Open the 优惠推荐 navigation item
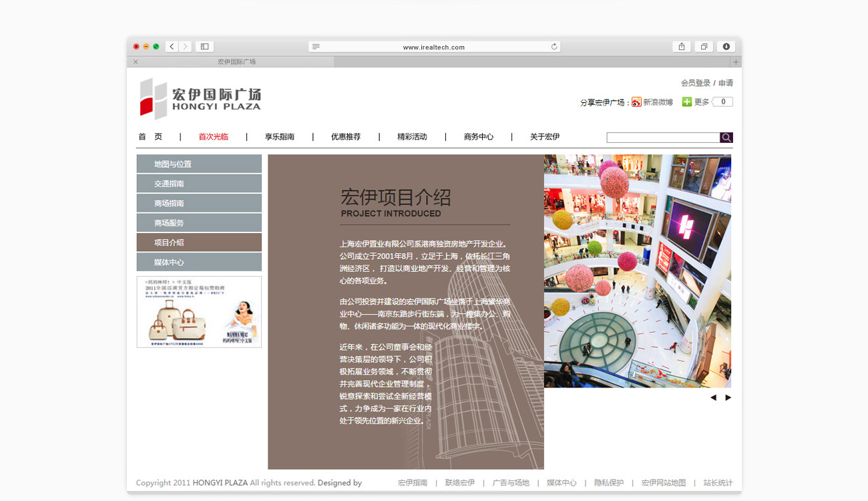Image resolution: width=868 pixels, height=501 pixels. [x=346, y=137]
